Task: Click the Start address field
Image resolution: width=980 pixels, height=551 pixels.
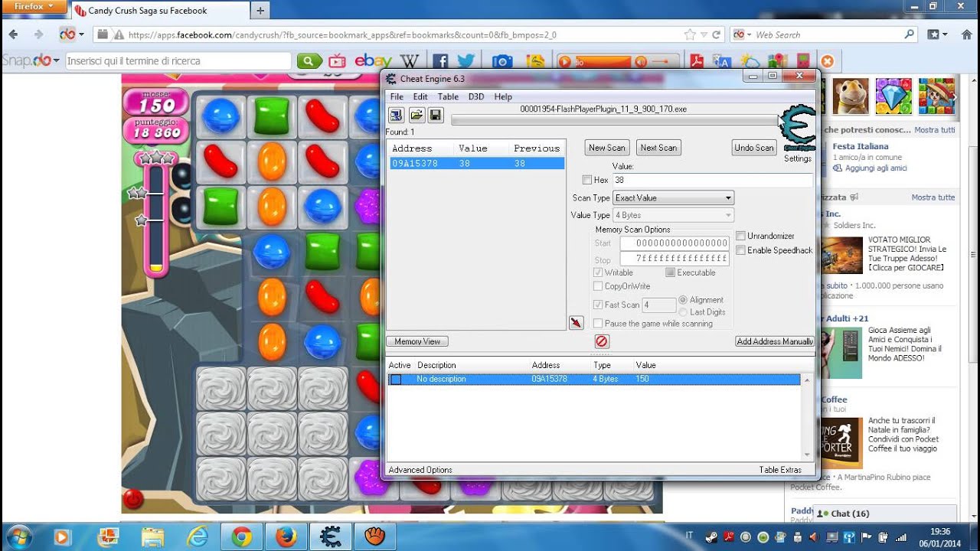Action: point(675,243)
